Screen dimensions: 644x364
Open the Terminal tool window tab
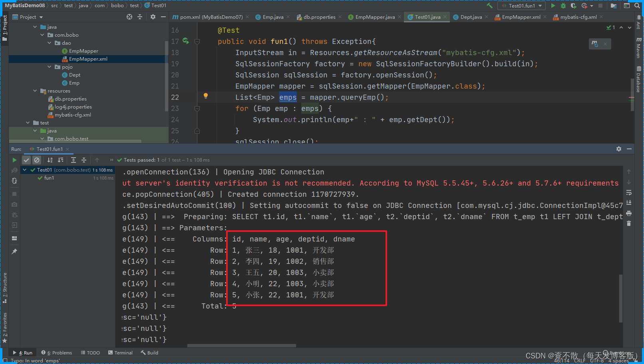click(120, 352)
